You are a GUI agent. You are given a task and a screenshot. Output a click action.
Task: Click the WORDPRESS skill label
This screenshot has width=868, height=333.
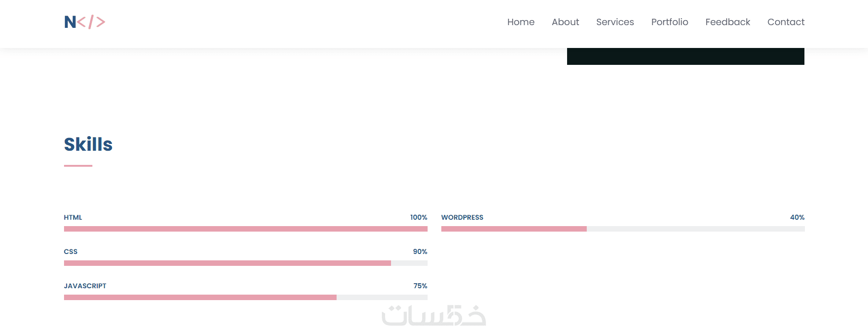point(462,217)
